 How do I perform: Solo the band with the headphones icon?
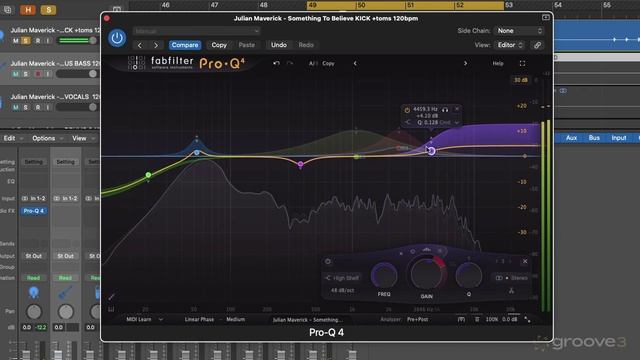(445, 109)
